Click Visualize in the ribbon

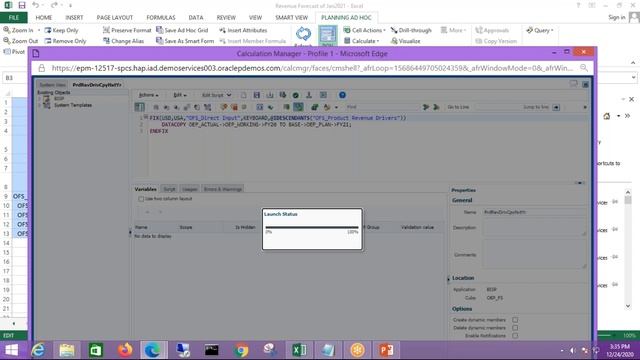click(405, 41)
